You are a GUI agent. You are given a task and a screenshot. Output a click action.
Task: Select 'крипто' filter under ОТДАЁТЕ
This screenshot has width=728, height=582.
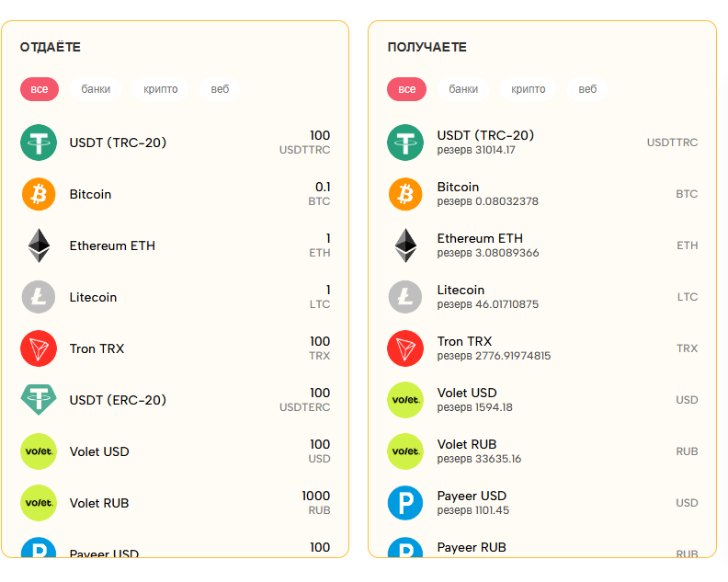click(x=161, y=89)
